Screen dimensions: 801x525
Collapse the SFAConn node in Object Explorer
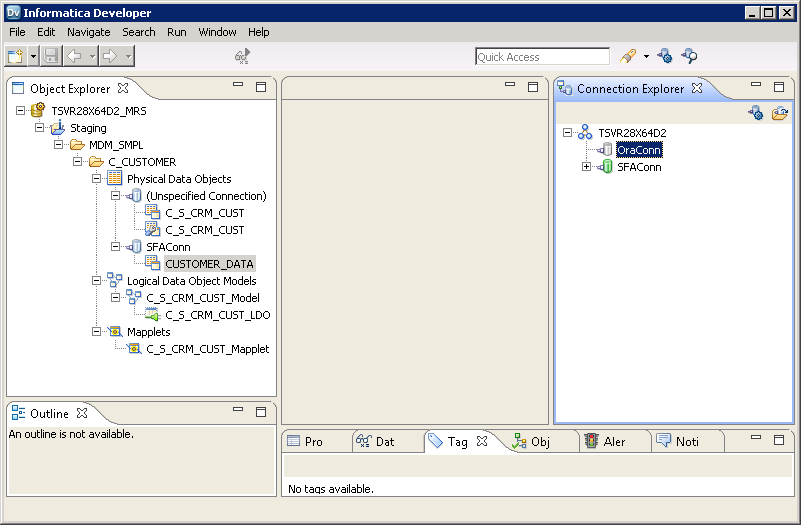pos(116,247)
